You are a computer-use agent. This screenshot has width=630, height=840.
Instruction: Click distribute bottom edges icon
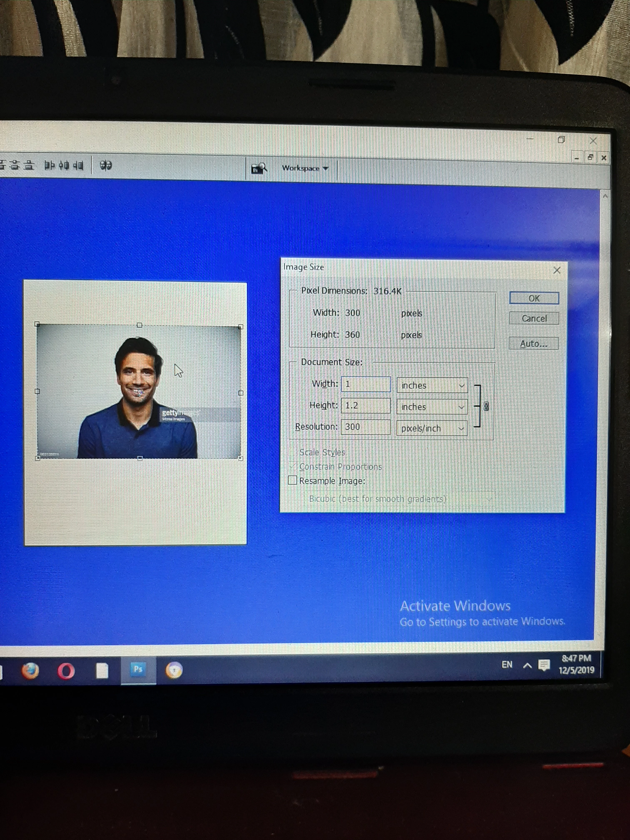click(29, 165)
